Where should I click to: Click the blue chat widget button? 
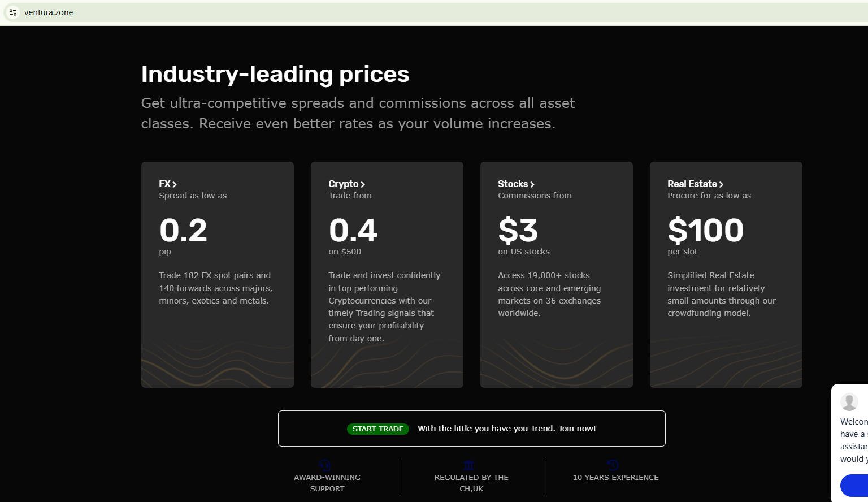(x=854, y=486)
